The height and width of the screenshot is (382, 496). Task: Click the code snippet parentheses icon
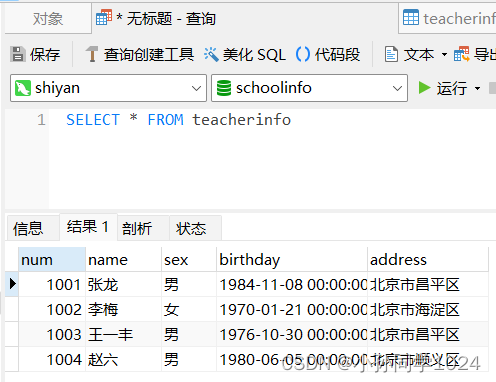point(303,54)
